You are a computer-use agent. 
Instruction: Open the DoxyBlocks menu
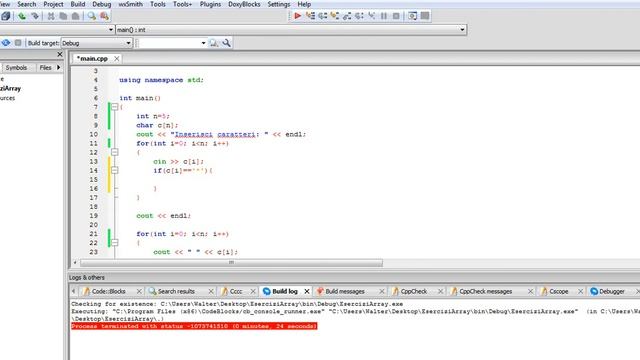tap(244, 4)
